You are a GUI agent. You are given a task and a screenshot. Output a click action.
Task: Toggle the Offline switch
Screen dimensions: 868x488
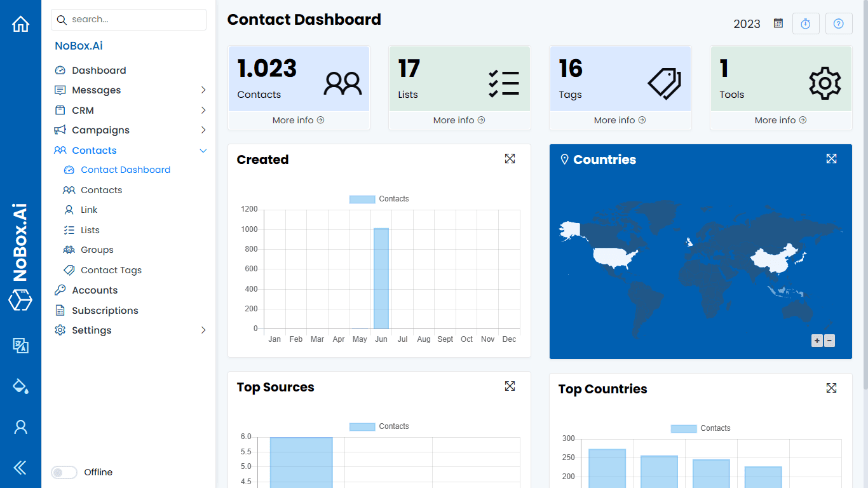(x=64, y=472)
